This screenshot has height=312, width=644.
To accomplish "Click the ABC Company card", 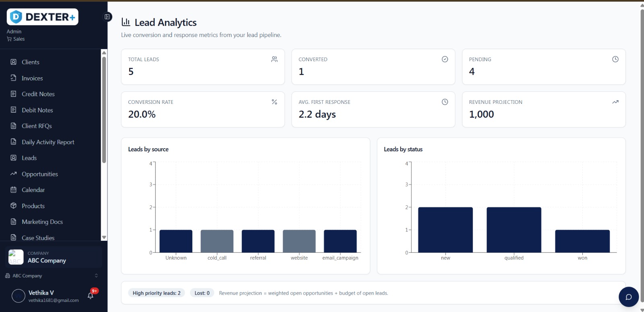I will click(54, 257).
